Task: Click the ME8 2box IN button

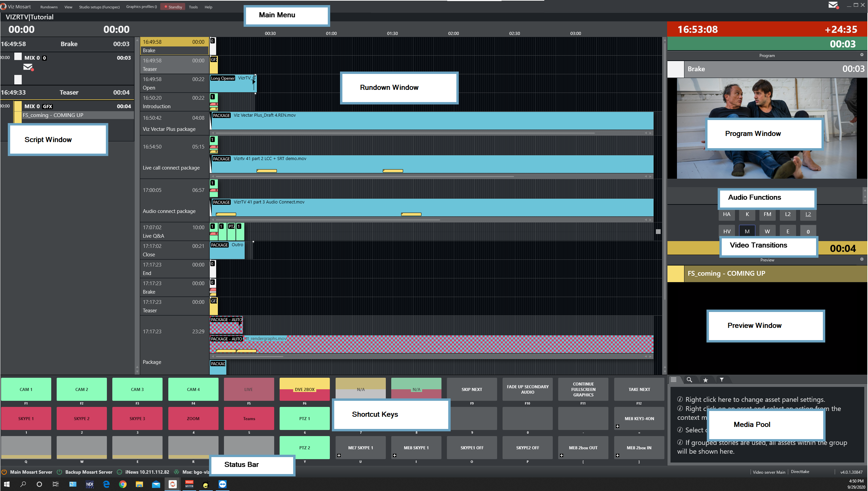Action: [639, 448]
